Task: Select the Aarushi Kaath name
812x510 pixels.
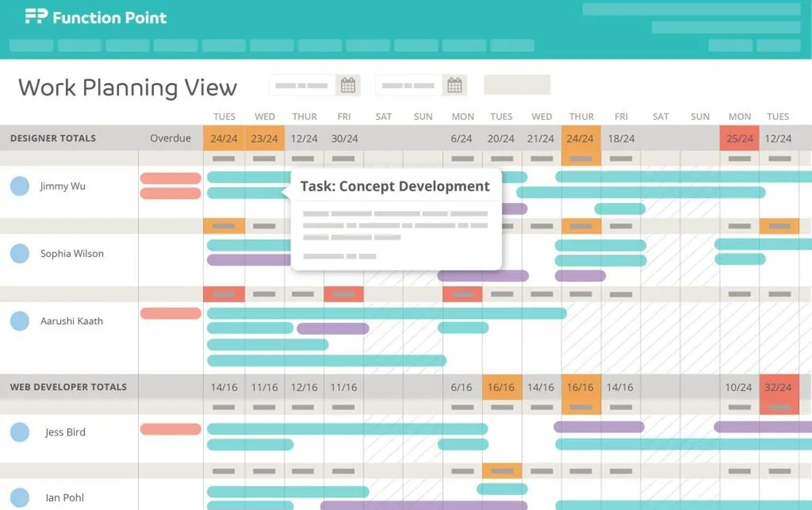Action: pos(72,321)
